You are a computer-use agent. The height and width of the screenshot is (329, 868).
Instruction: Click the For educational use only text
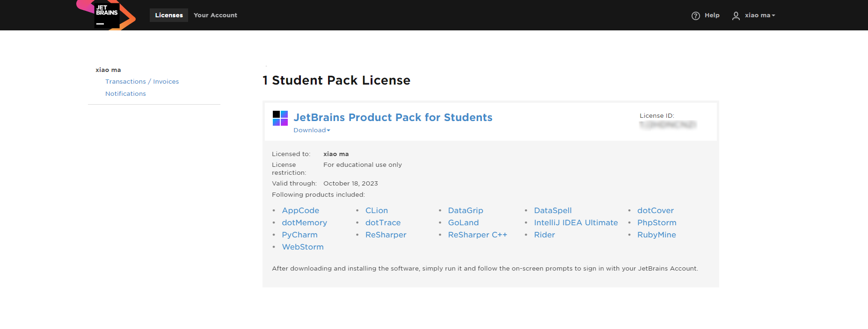(363, 164)
